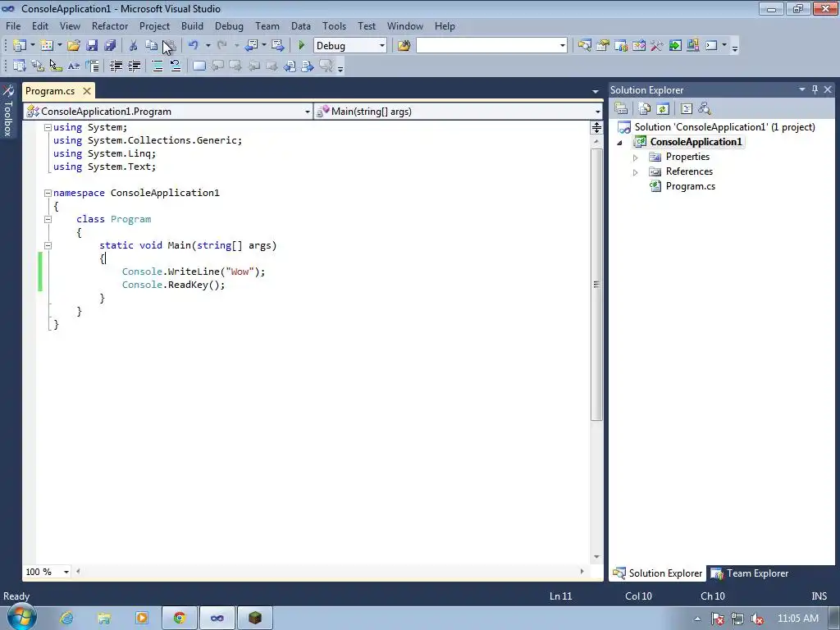
Task: Open the Main(string[] args) members dropdown
Action: [597, 112]
